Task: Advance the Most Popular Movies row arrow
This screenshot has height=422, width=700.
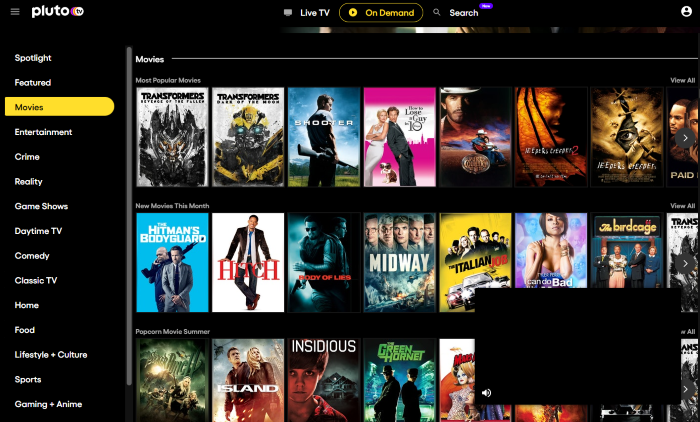Action: pos(685,138)
